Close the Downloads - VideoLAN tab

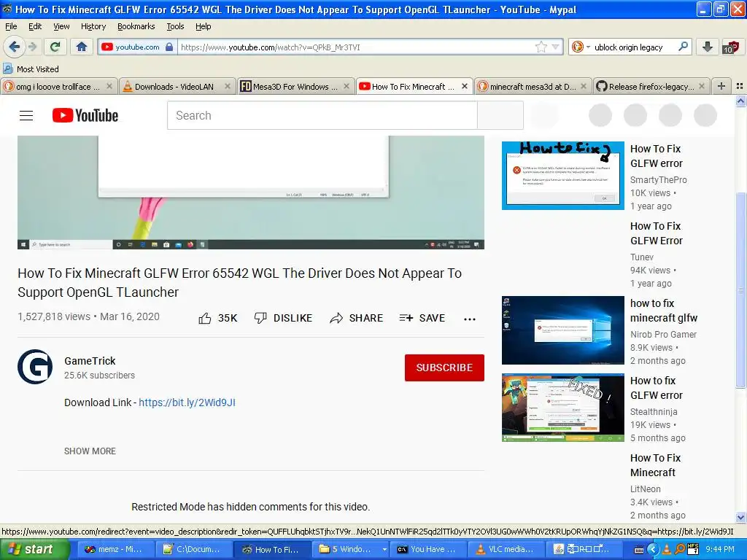point(228,86)
